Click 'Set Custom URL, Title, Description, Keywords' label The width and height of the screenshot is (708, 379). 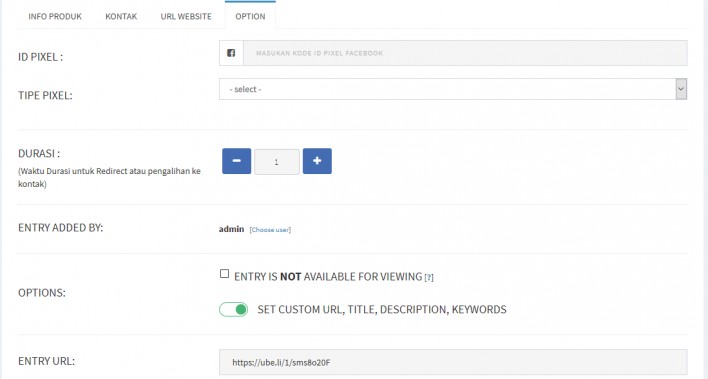click(x=382, y=309)
